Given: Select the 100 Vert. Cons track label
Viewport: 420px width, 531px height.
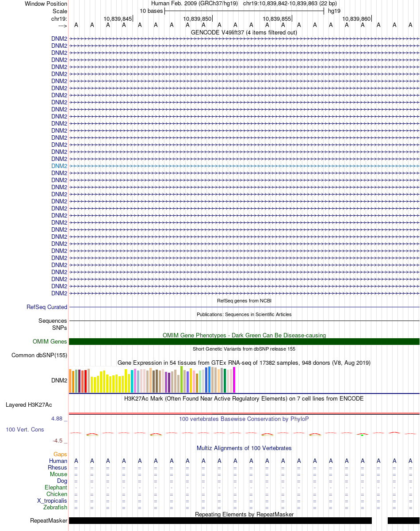Looking at the screenshot, I should tap(25, 429).
